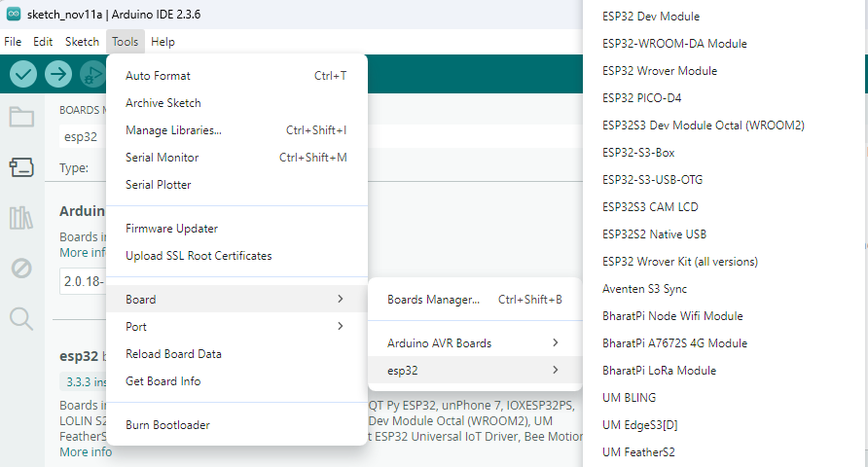Open the Sketch menu
This screenshot has width=868, height=467.
pos(82,42)
